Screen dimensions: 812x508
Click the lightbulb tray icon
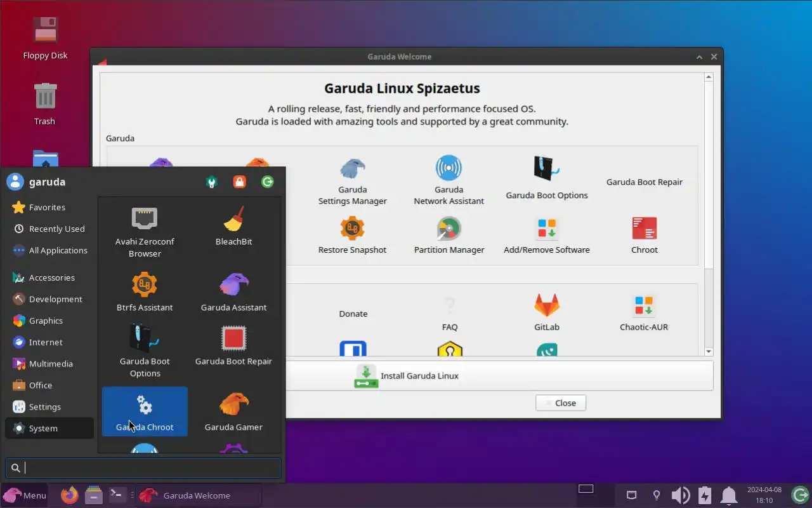tap(657, 495)
